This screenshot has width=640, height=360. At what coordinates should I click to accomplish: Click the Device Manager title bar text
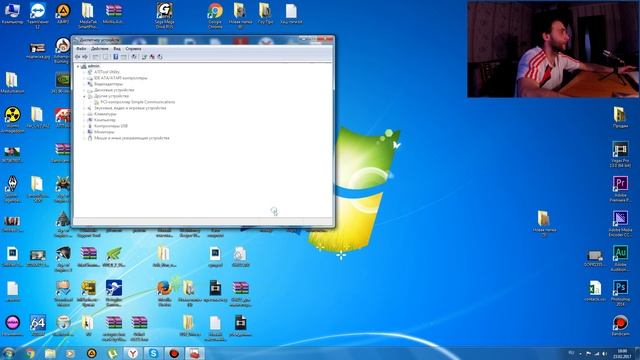pyautogui.click(x=99, y=40)
